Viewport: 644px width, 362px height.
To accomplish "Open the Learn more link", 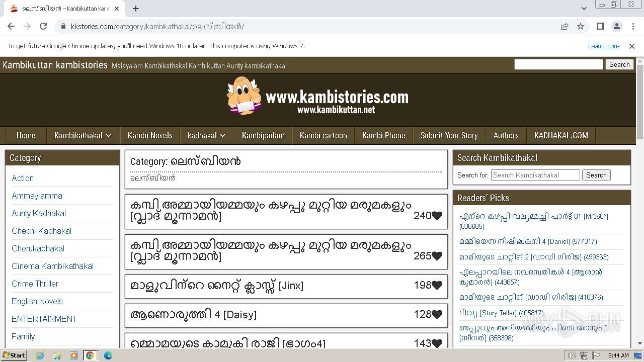I will click(x=604, y=46).
